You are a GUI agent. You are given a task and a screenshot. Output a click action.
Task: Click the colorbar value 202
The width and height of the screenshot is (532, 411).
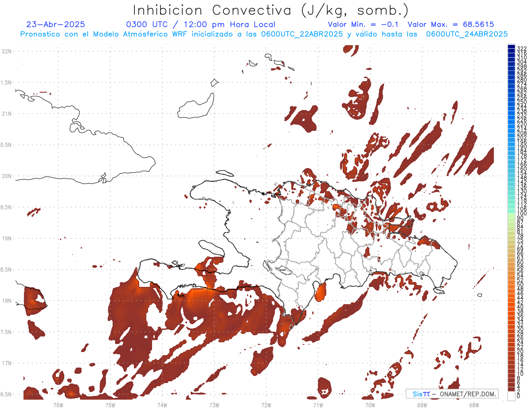pyautogui.click(x=522, y=137)
